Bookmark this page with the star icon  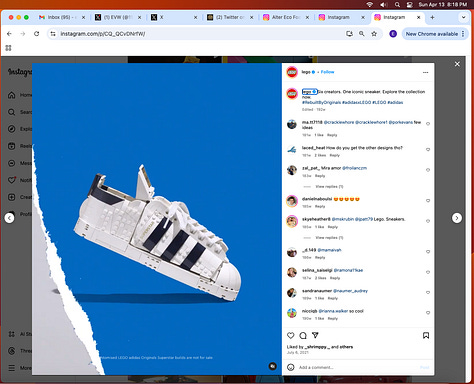[374, 34]
